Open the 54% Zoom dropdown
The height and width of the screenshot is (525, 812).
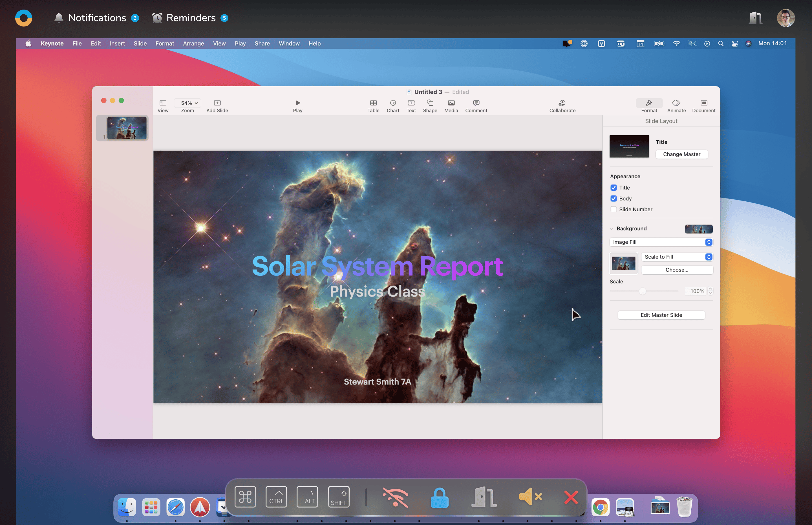187,103
